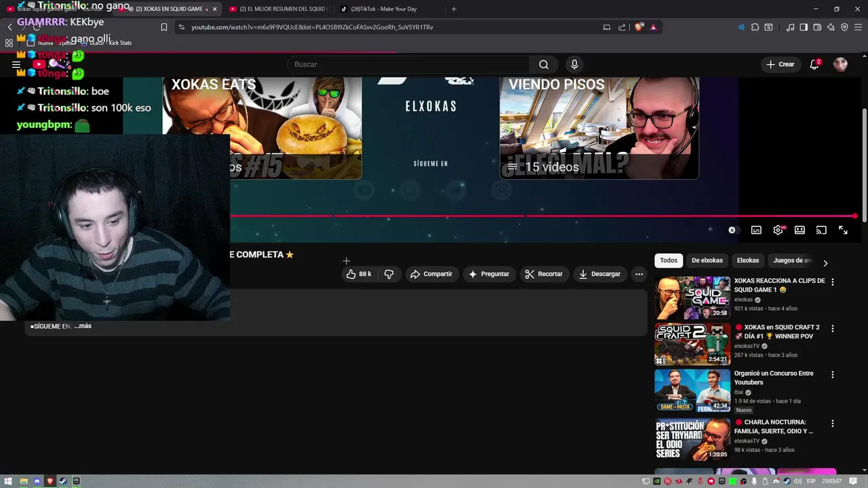Open Brave Shields lion icon

(x=639, y=27)
